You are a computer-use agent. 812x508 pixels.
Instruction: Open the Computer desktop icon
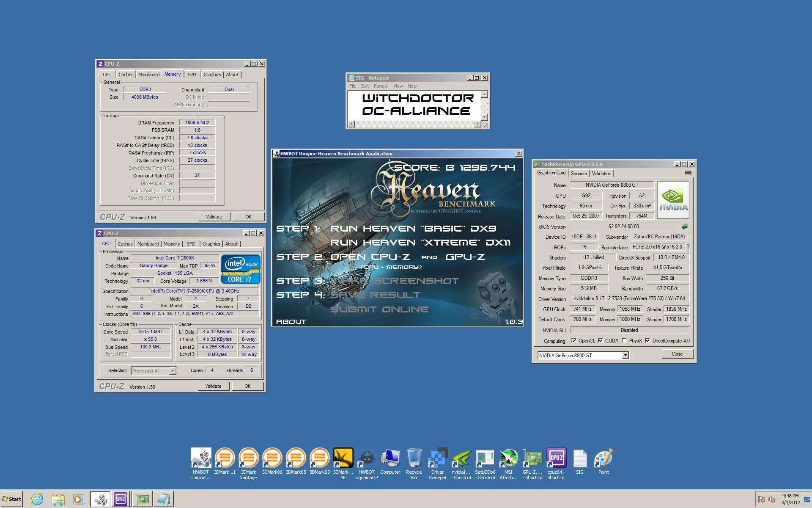[390, 461]
